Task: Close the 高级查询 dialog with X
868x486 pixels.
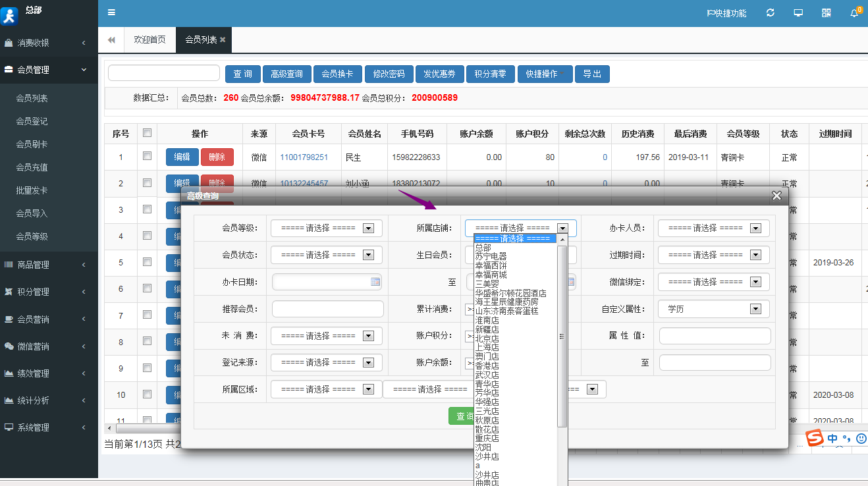Action: (x=776, y=196)
